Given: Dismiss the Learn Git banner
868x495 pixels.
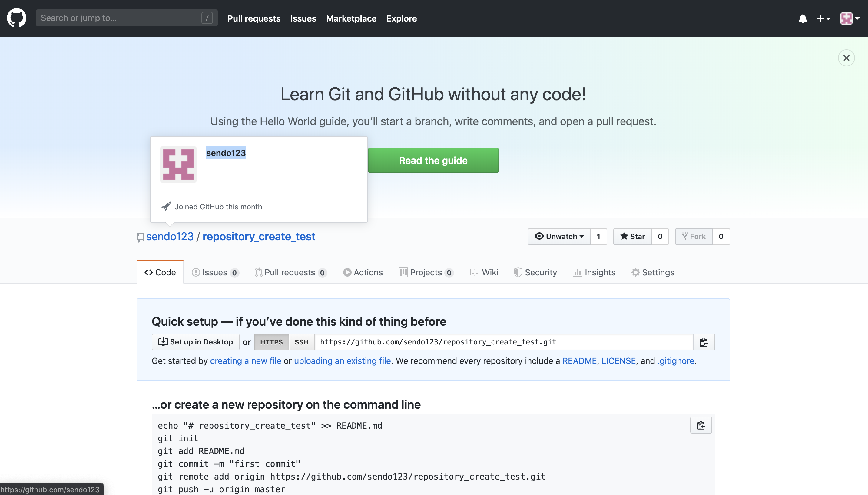Looking at the screenshot, I should (846, 58).
